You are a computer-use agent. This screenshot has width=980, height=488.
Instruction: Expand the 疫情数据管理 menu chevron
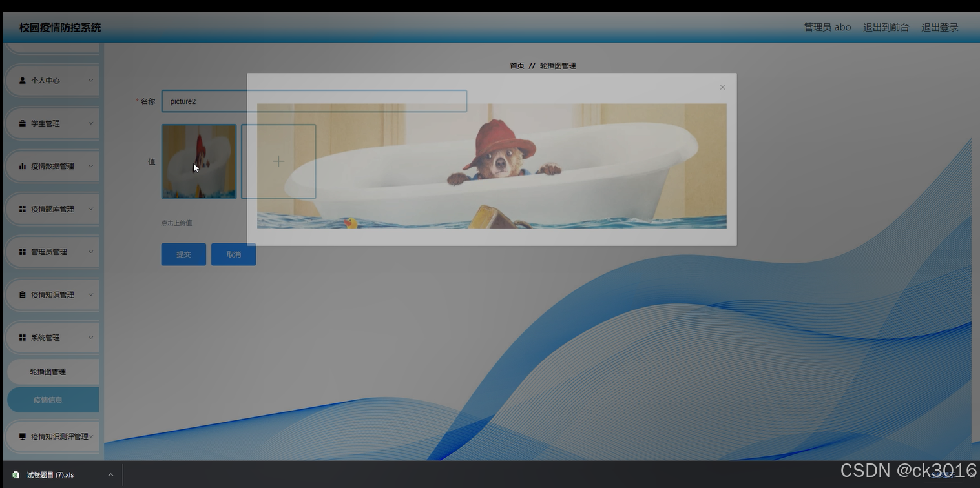pyautogui.click(x=90, y=167)
